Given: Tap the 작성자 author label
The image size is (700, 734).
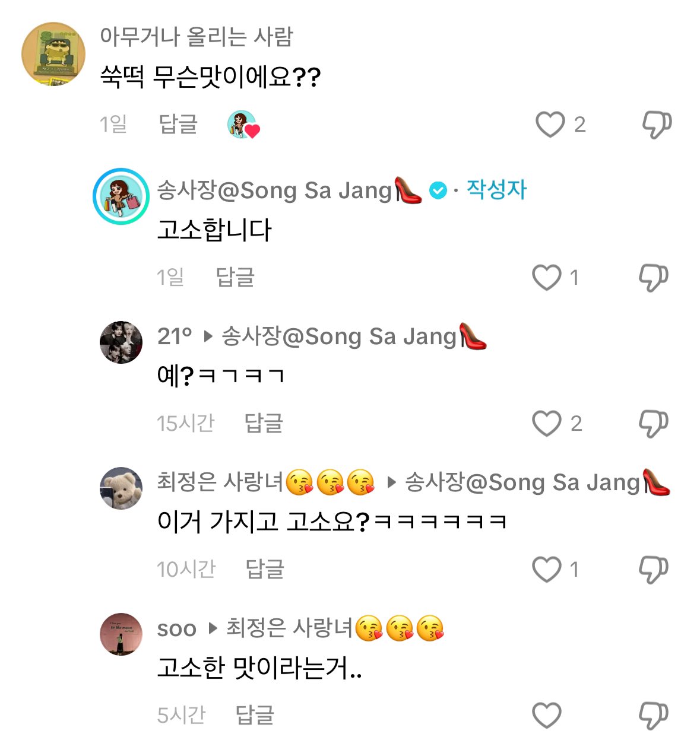Looking at the screenshot, I should pos(496,189).
